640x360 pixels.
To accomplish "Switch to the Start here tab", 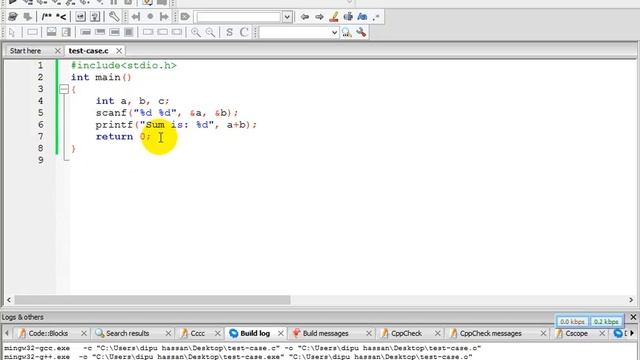I will point(25,51).
